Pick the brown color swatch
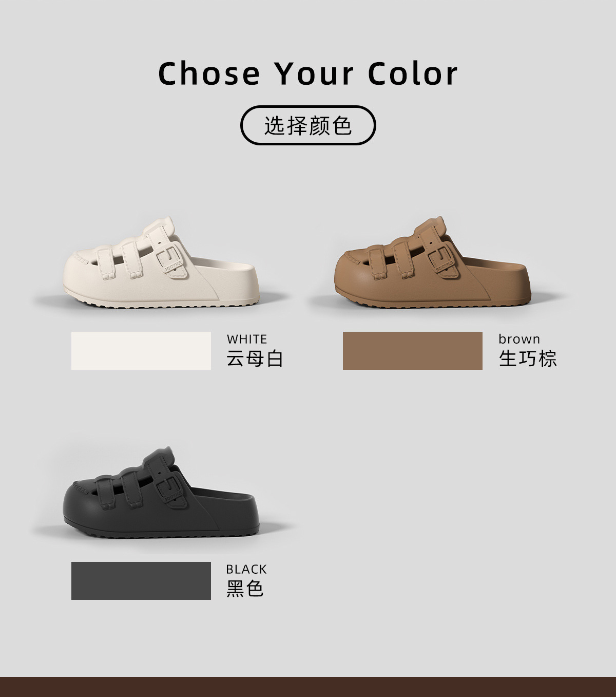Image resolution: width=616 pixels, height=697 pixels. pyautogui.click(x=412, y=351)
